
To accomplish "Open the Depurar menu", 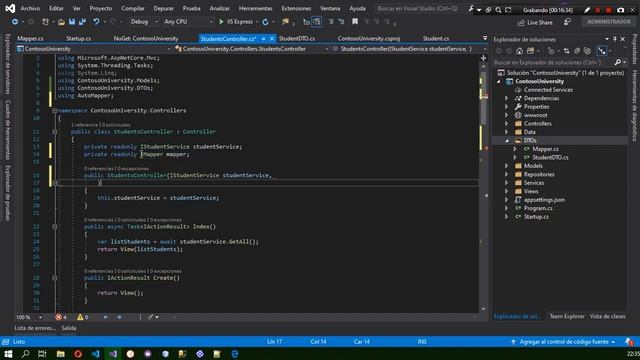I will [x=164, y=8].
